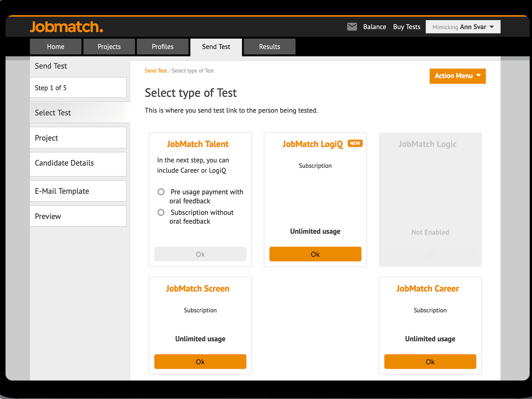Click the Jobmatch logo

66,27
